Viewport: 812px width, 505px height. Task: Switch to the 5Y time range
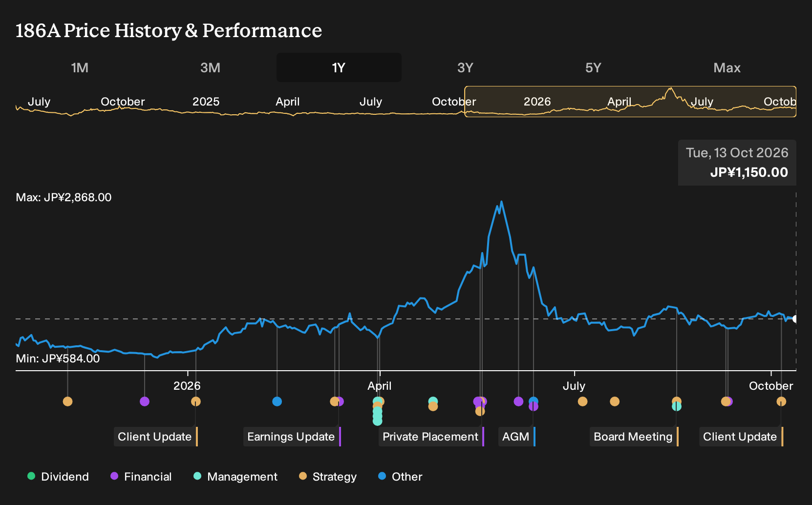(593, 67)
